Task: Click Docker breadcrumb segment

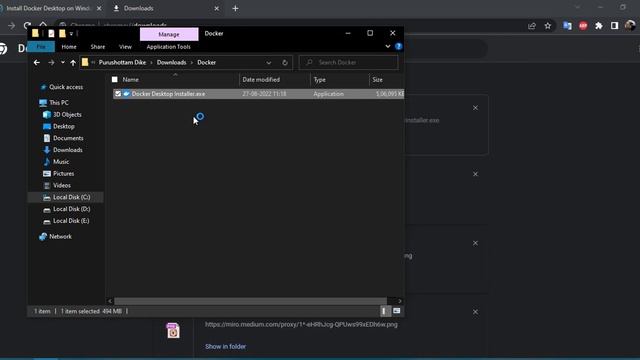Action: pyautogui.click(x=207, y=62)
